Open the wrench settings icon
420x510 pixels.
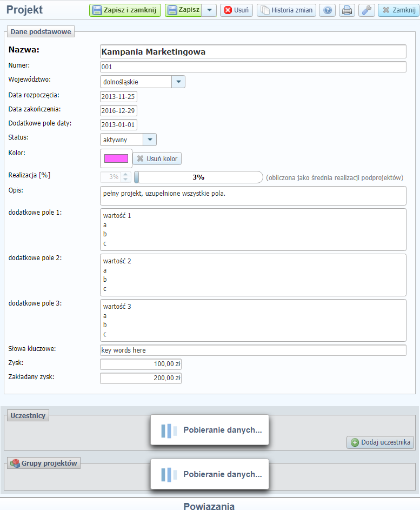[366, 10]
